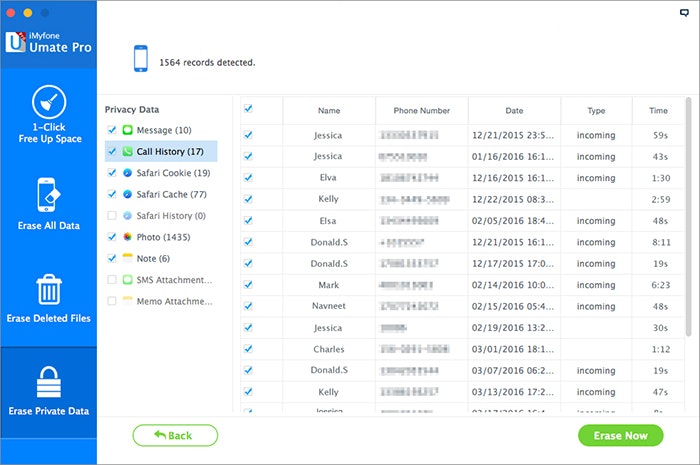This screenshot has width=700, height=465.
Task: Enable the Memo Attachment checkbox
Action: [112, 301]
